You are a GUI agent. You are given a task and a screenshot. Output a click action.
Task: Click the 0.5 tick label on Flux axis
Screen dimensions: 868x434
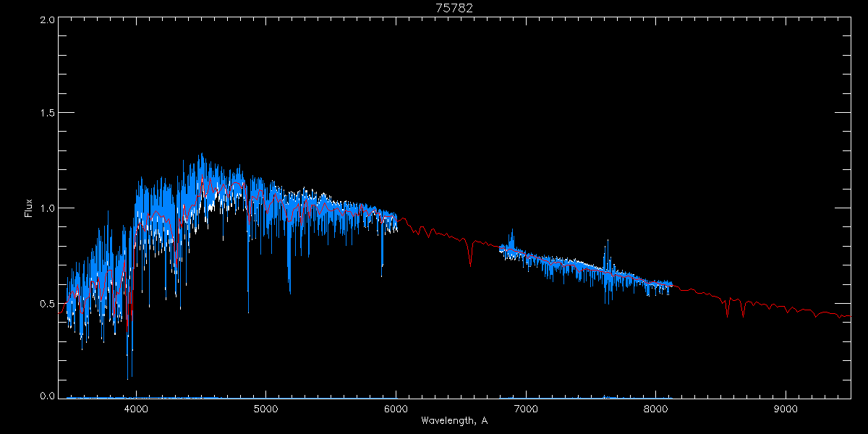46,302
